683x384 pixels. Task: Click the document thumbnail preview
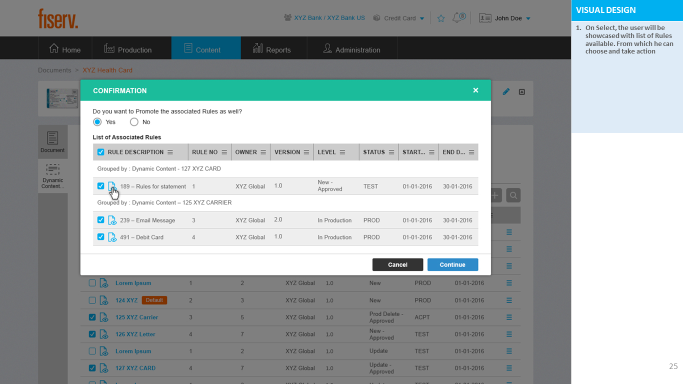coord(62,98)
